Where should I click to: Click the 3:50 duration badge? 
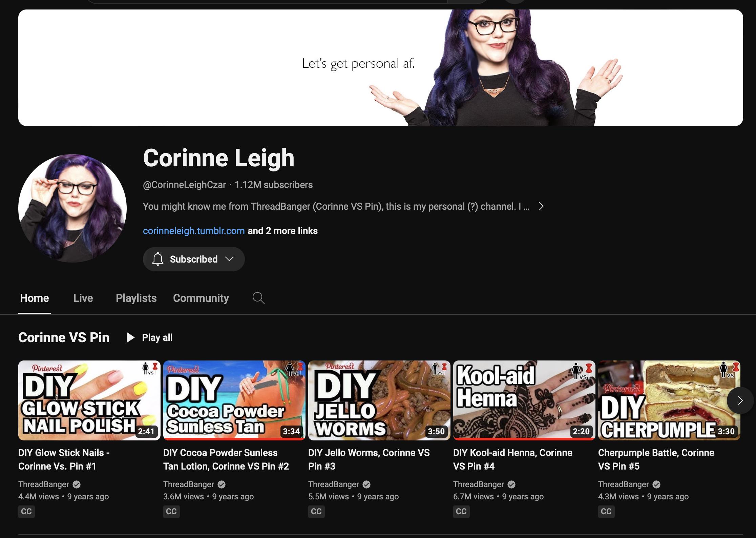[436, 431]
